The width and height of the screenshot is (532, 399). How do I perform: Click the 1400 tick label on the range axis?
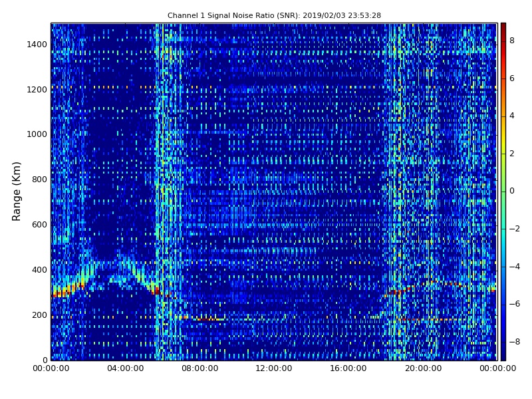[x=37, y=45]
